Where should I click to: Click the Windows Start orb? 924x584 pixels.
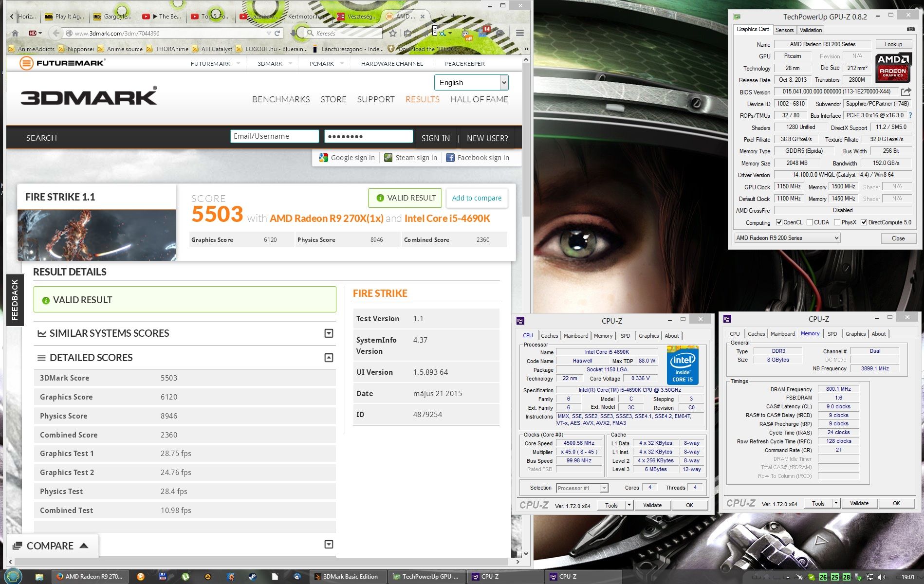13,576
